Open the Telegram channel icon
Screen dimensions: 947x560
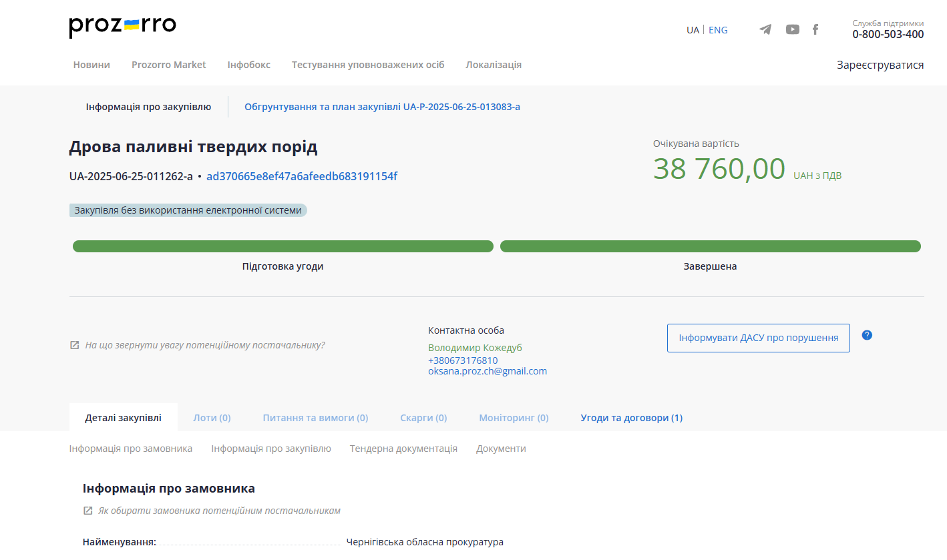point(765,29)
